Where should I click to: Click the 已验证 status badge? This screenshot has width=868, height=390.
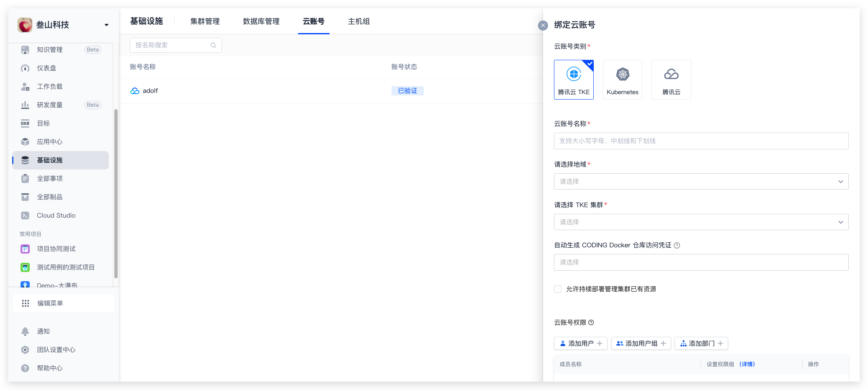click(x=407, y=91)
